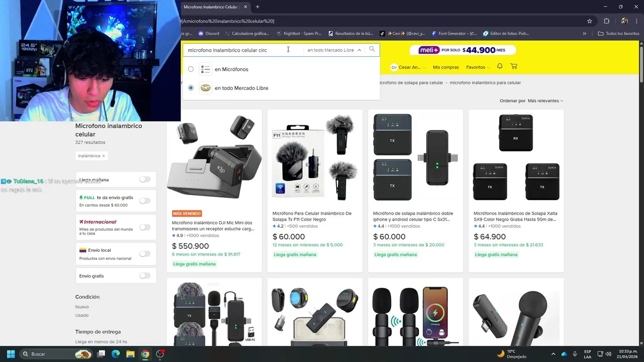Click the Xalta SX9 product image

click(x=516, y=156)
